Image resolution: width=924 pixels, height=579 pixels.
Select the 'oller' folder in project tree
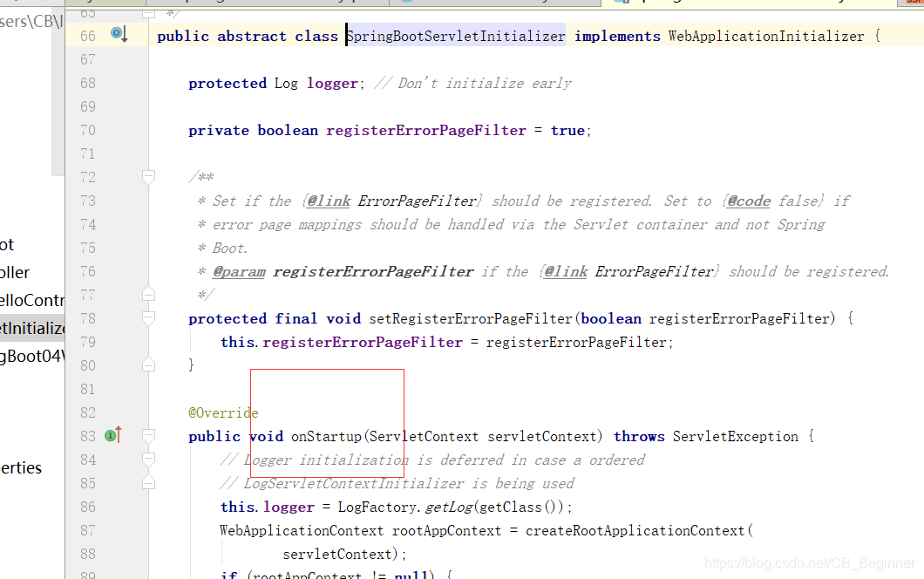[15, 272]
